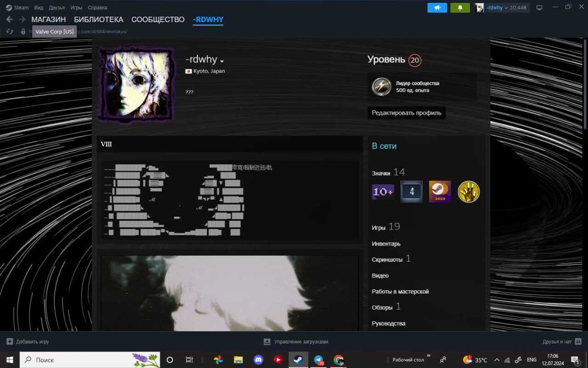Image resolution: width=588 pixels, height=368 pixels.
Task: Open the Игры 19 link
Action: pyautogui.click(x=386, y=227)
